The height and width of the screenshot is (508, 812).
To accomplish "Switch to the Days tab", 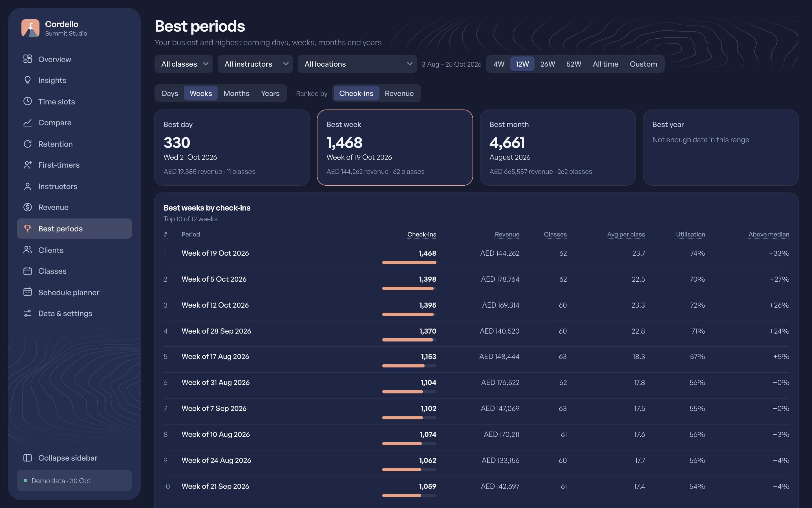I will (x=170, y=93).
